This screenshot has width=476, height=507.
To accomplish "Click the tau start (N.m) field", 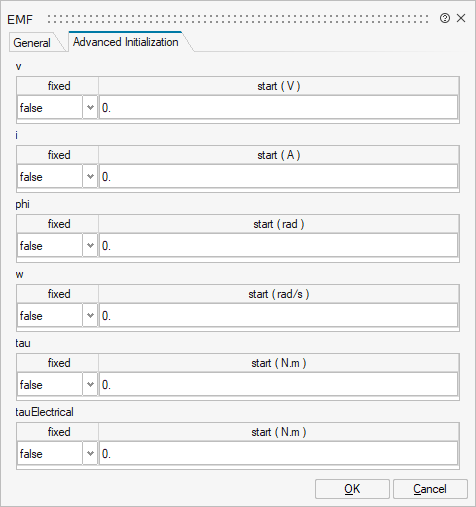I will coord(278,385).
